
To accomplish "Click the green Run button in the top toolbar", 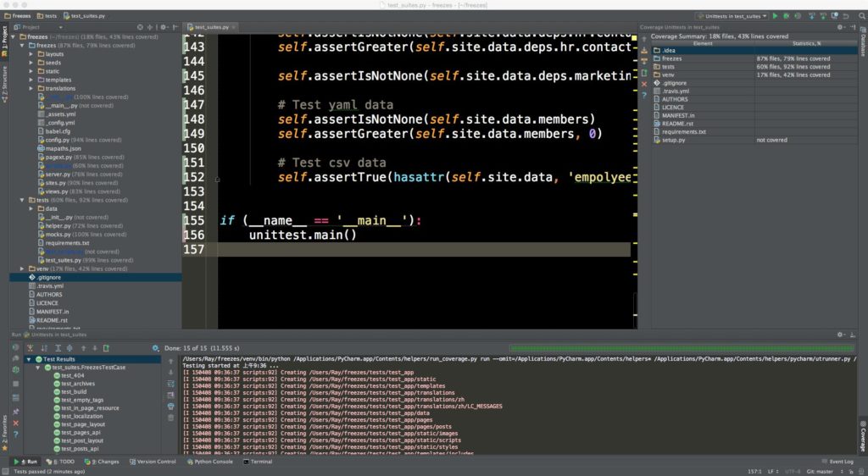I will point(775,16).
